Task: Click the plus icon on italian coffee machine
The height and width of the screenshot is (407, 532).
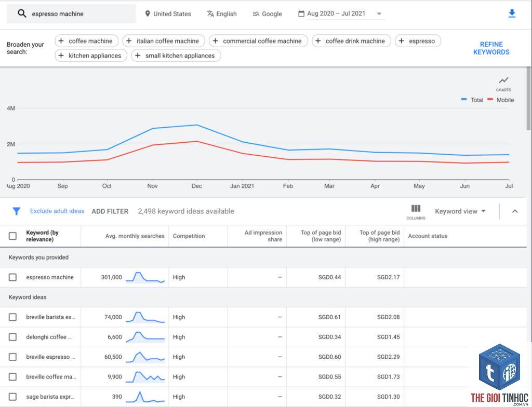Action: [x=129, y=41]
